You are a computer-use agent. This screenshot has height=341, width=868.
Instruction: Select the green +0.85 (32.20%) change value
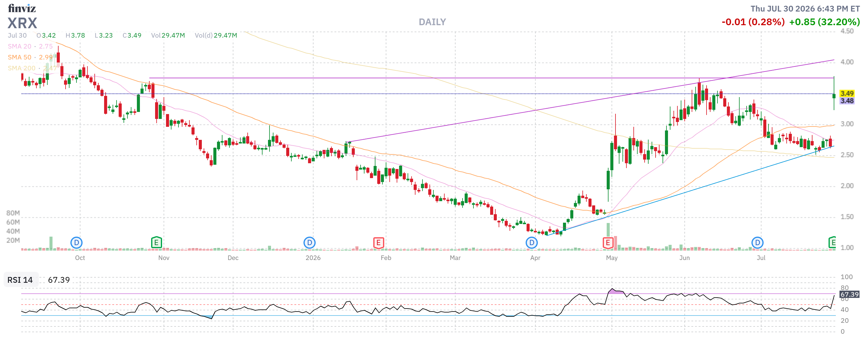tap(824, 22)
